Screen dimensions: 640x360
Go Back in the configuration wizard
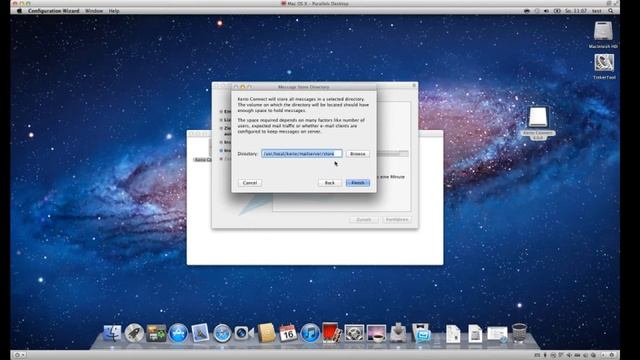click(x=329, y=183)
